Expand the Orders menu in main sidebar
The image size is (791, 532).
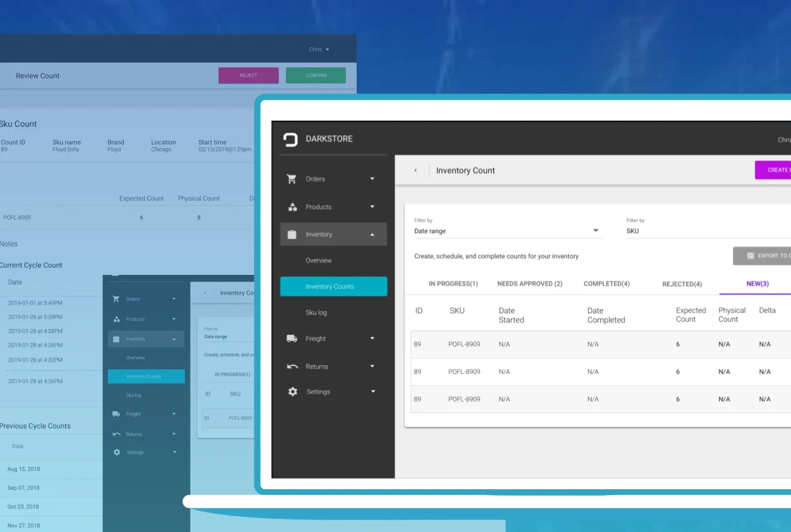coord(372,179)
